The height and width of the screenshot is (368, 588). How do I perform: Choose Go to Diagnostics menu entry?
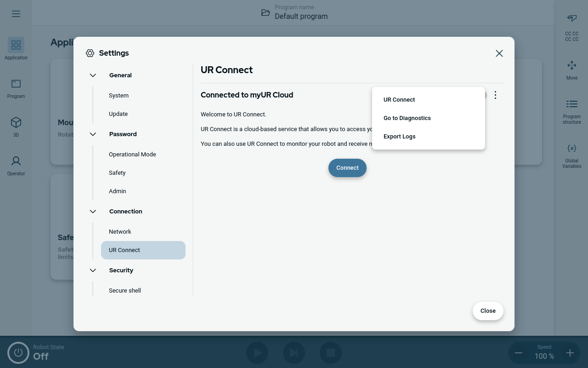coord(407,118)
